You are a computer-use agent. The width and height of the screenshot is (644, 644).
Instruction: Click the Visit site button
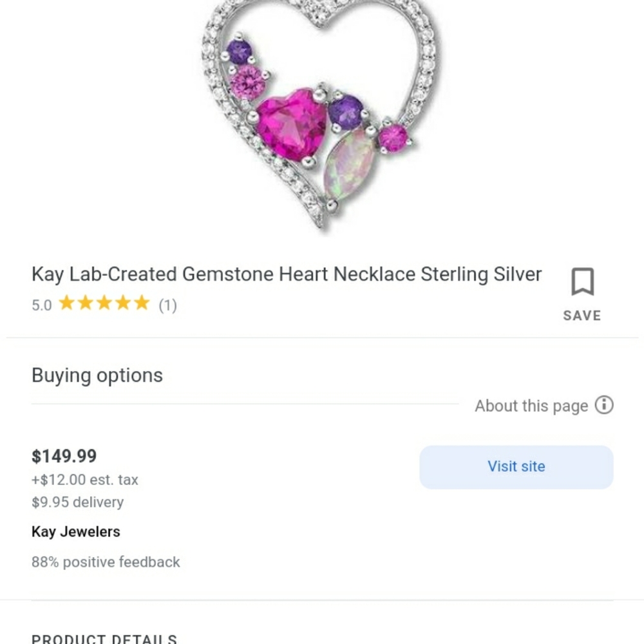pyautogui.click(x=516, y=467)
